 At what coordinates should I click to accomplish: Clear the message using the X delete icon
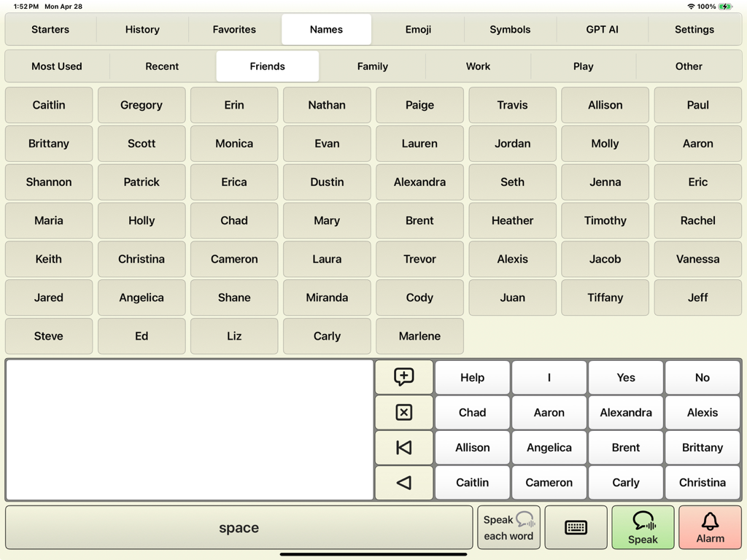click(x=403, y=412)
